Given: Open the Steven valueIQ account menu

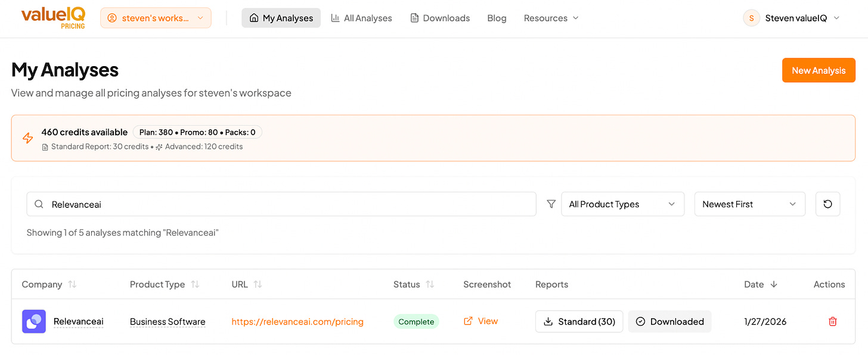Looking at the screenshot, I should point(791,18).
